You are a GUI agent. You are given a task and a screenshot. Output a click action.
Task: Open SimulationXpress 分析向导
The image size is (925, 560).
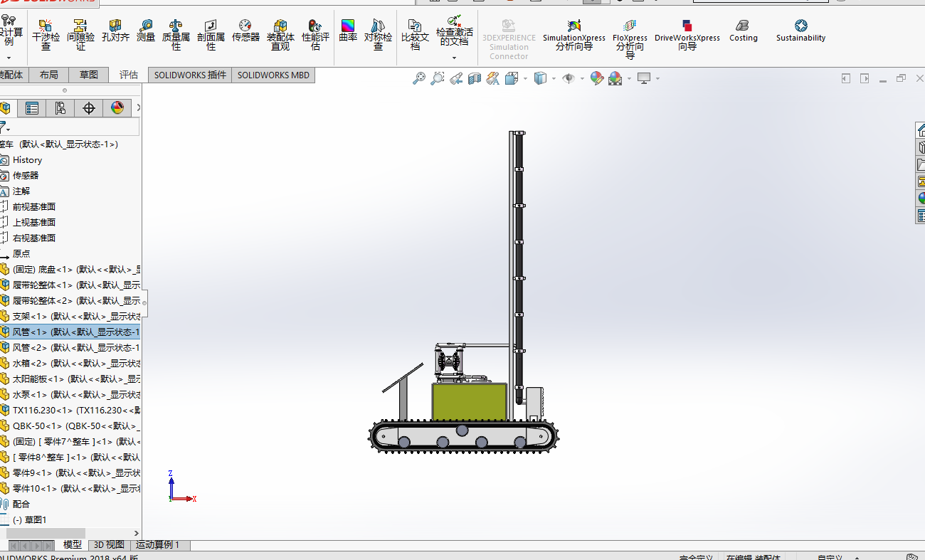[573, 36]
